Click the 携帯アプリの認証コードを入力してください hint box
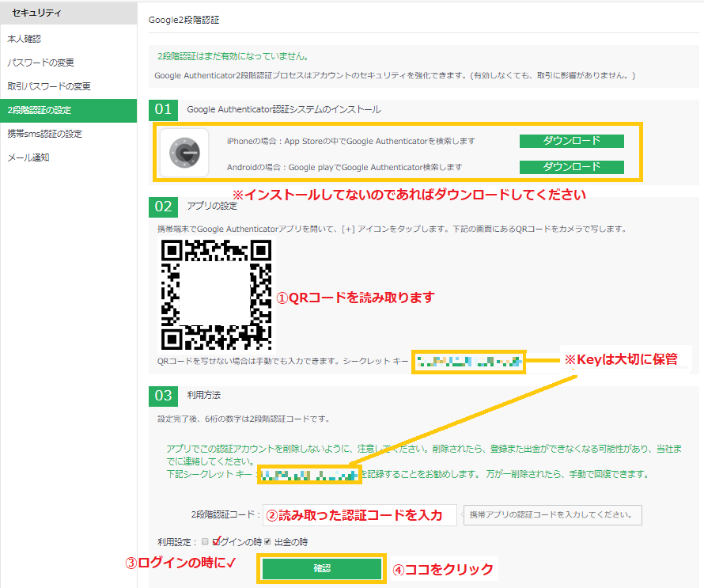704x588 pixels. 553,514
